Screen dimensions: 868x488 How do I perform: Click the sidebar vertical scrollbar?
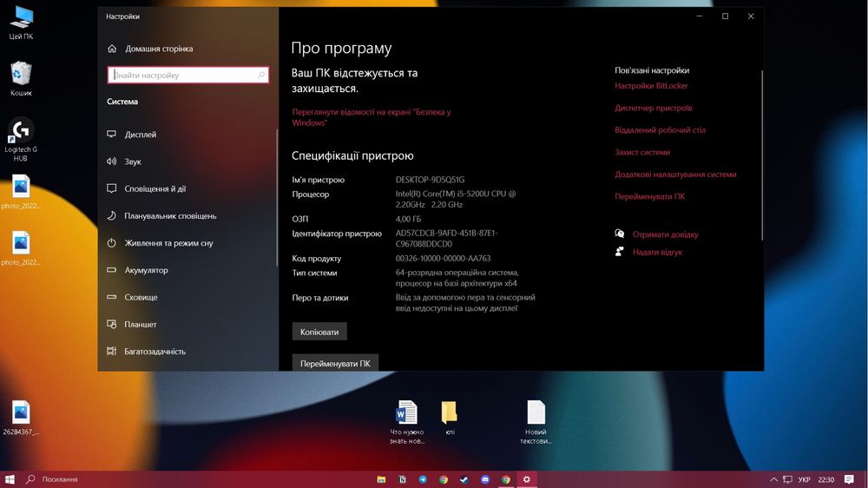(277, 197)
